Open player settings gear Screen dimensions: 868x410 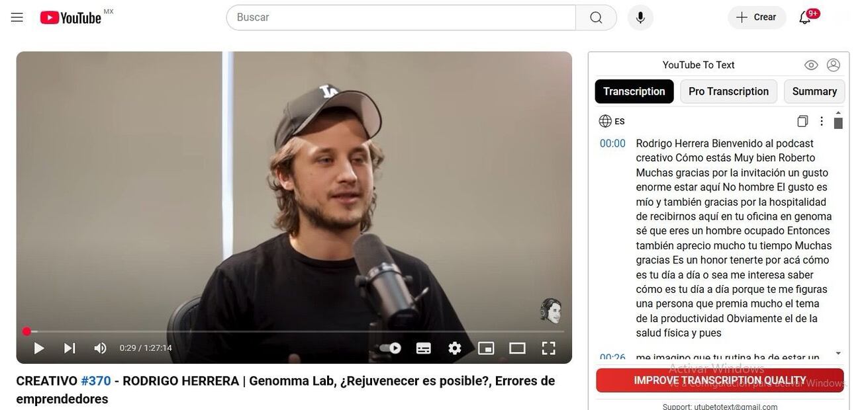[x=455, y=348]
